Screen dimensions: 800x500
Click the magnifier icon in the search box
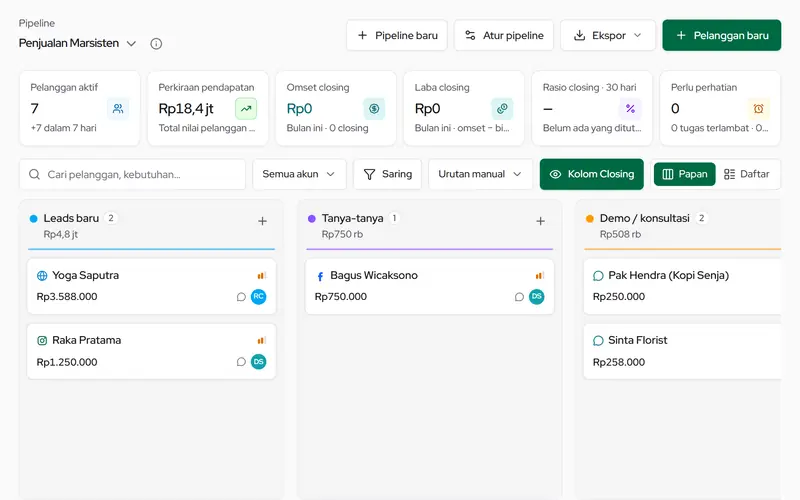pyautogui.click(x=34, y=174)
